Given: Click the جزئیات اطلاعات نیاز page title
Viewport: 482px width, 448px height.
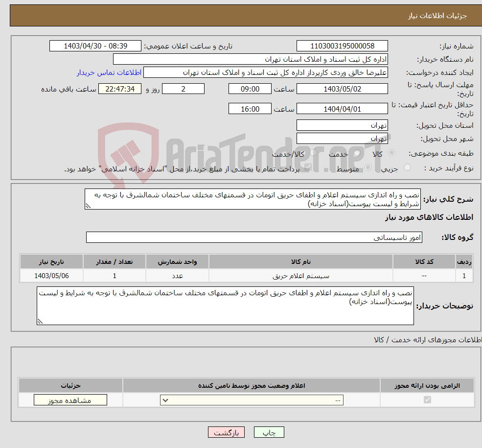Looking at the screenshot, I should point(437,16).
